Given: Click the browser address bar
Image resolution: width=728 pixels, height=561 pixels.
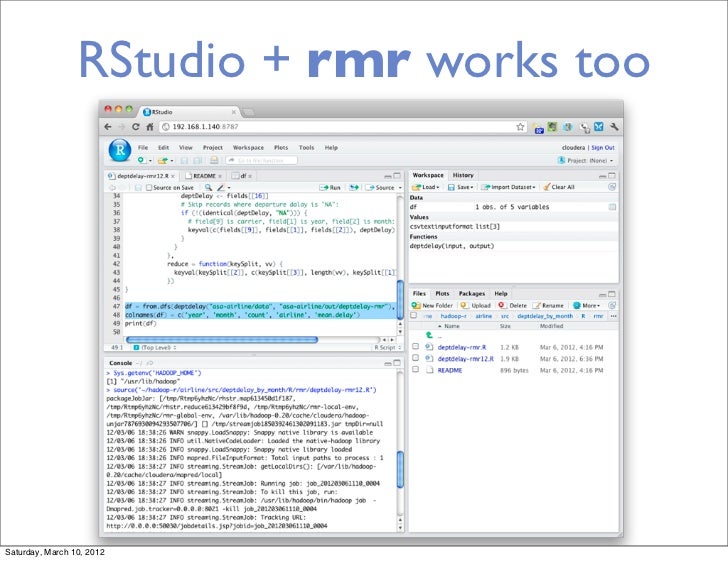Looking at the screenshot, I should (344, 126).
